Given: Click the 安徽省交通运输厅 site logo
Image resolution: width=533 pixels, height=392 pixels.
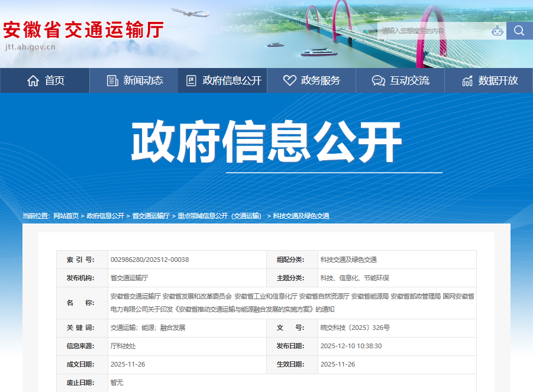Looking at the screenshot, I should pyautogui.click(x=83, y=31).
